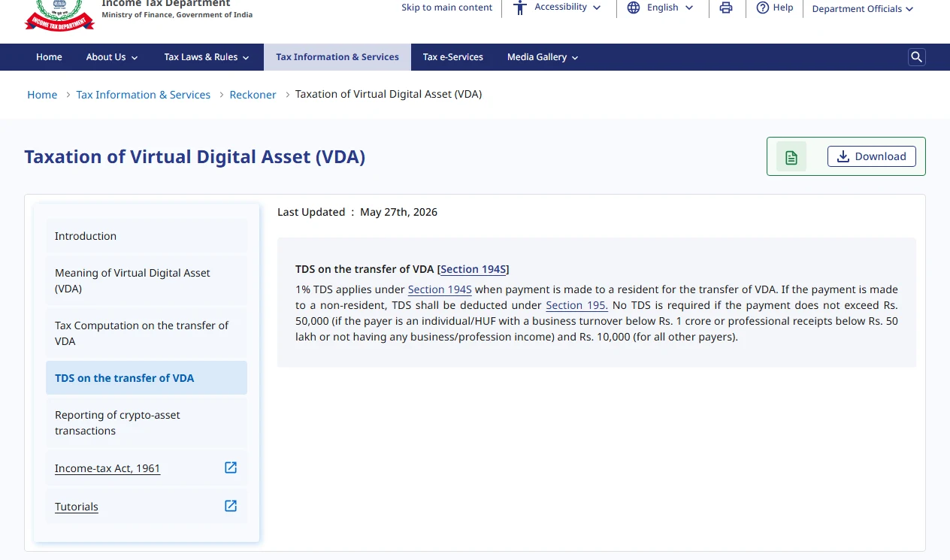
Task: Select Introduction in the sidebar
Action: pos(147,236)
